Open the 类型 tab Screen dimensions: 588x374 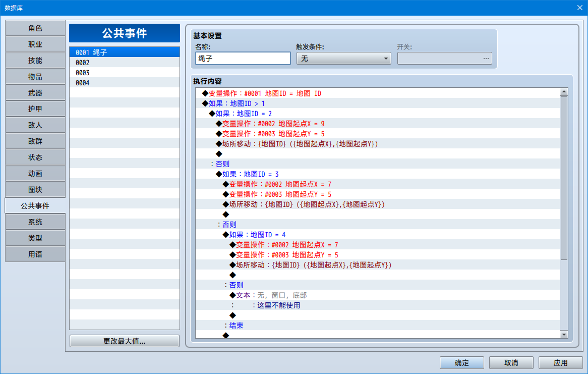[x=35, y=238]
